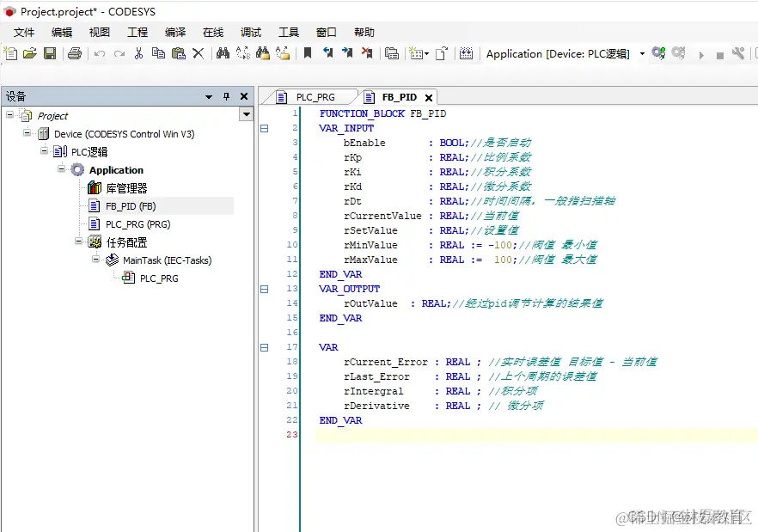
Task: Open the 文件 menu
Action: [x=24, y=33]
